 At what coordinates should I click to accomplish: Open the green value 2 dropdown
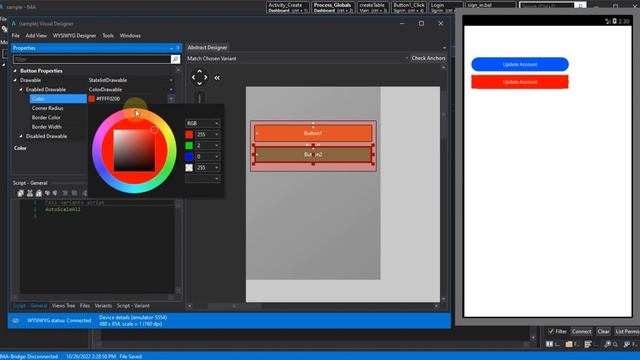click(x=208, y=145)
